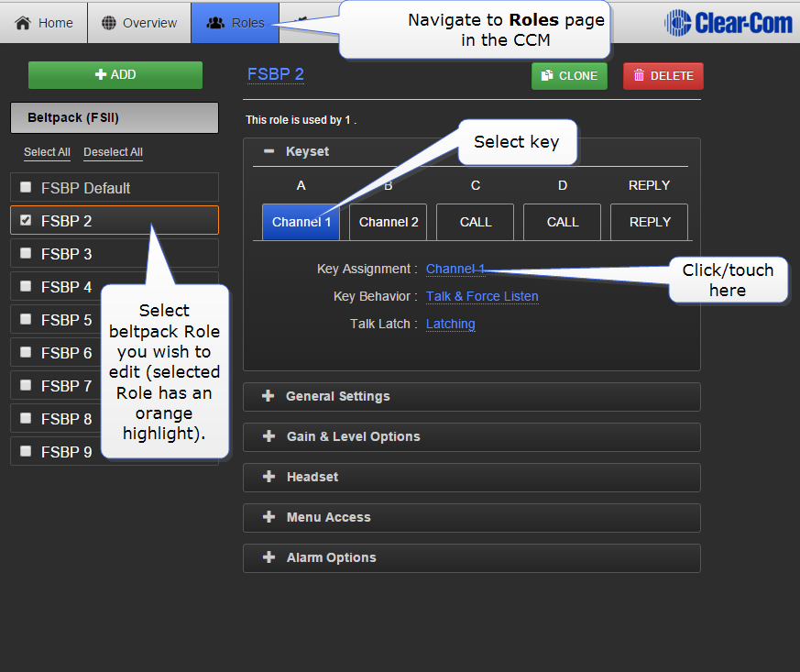Viewport: 800px width, 672px height.
Task: Click the copy icon on CLONE button
Action: click(x=547, y=76)
